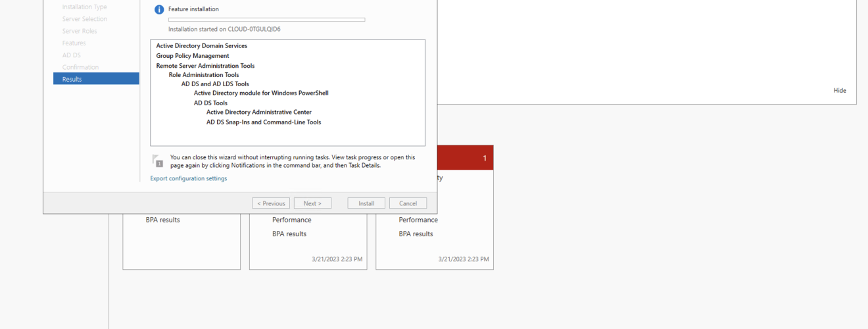Click the Next button in the wizard

pyautogui.click(x=312, y=203)
